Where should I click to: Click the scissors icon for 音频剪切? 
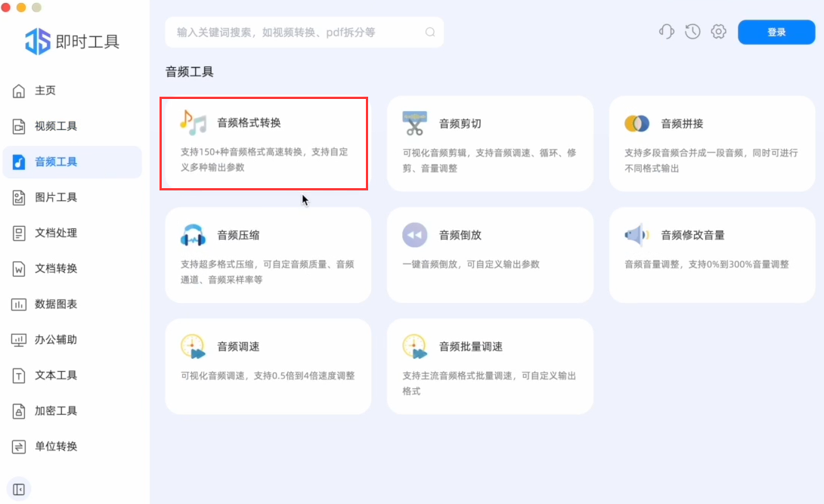pos(414,123)
